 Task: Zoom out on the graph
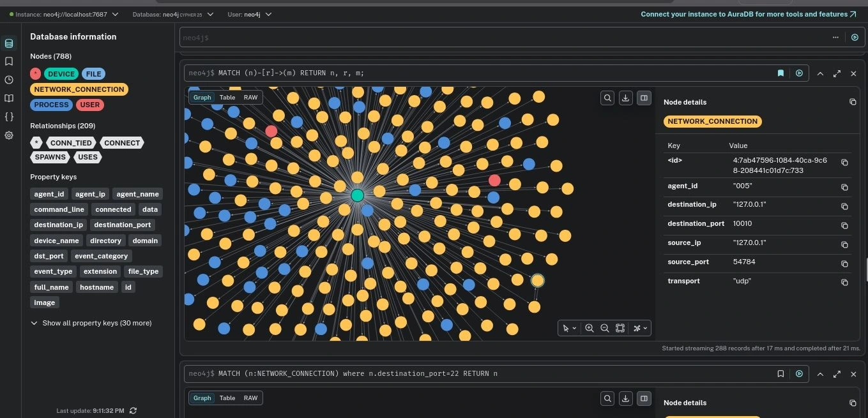tap(605, 328)
